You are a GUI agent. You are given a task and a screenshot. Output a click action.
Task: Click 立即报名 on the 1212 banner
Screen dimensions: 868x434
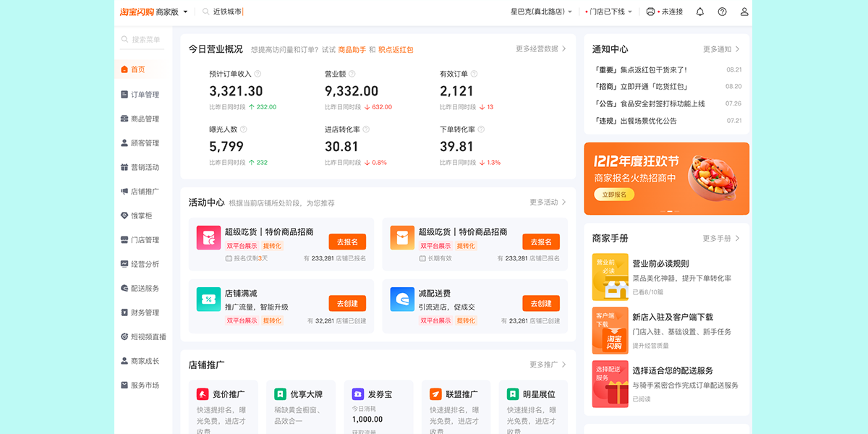pyautogui.click(x=614, y=195)
